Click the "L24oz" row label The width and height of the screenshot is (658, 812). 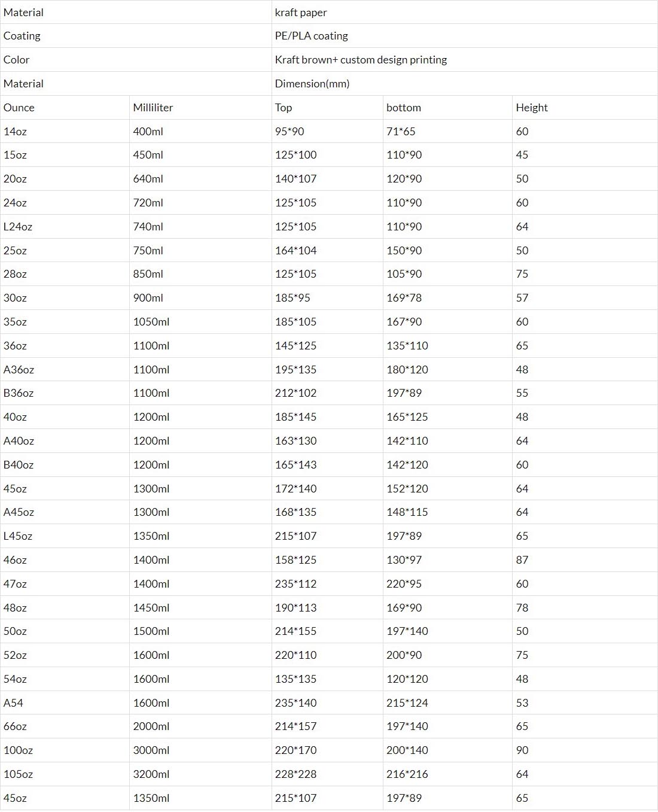[x=18, y=227]
